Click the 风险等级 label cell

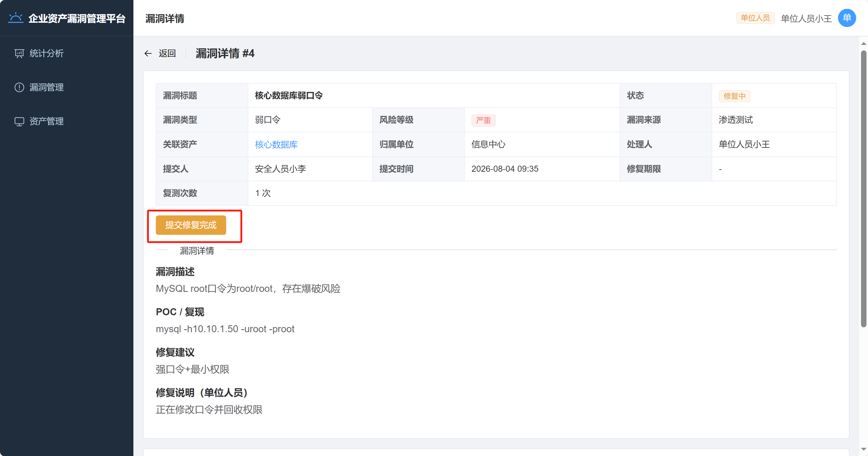[418, 120]
